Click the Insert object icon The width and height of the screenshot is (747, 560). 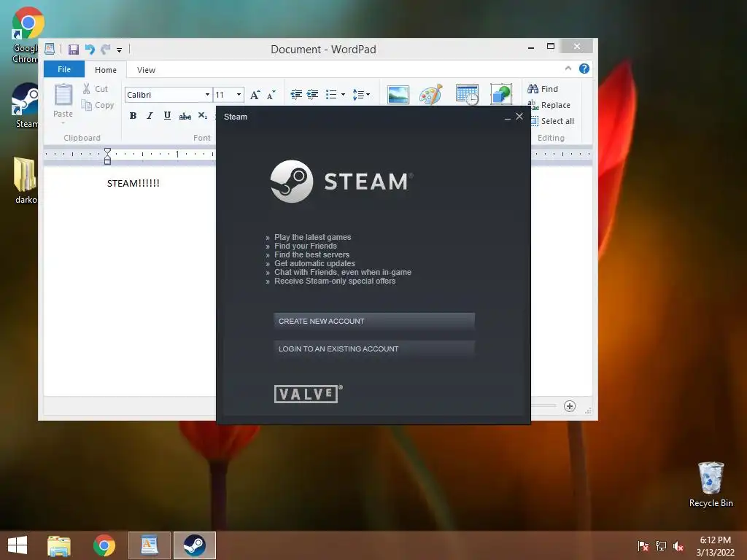[x=501, y=94]
